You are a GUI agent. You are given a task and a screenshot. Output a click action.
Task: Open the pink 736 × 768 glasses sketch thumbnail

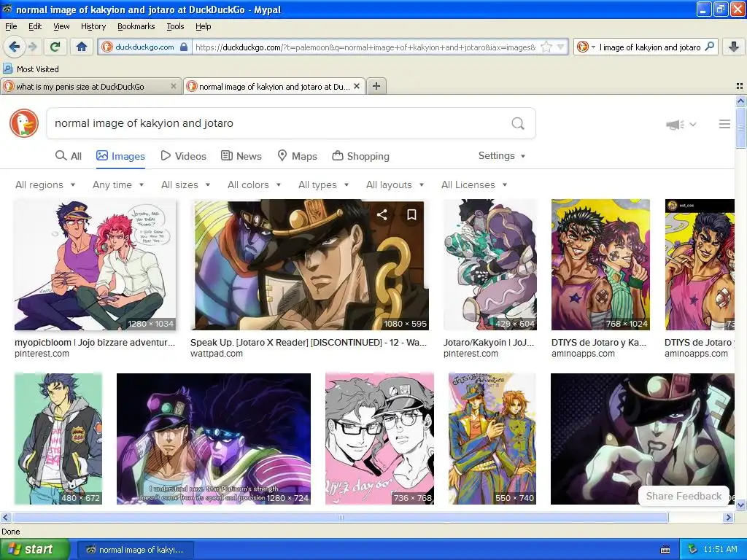(379, 438)
